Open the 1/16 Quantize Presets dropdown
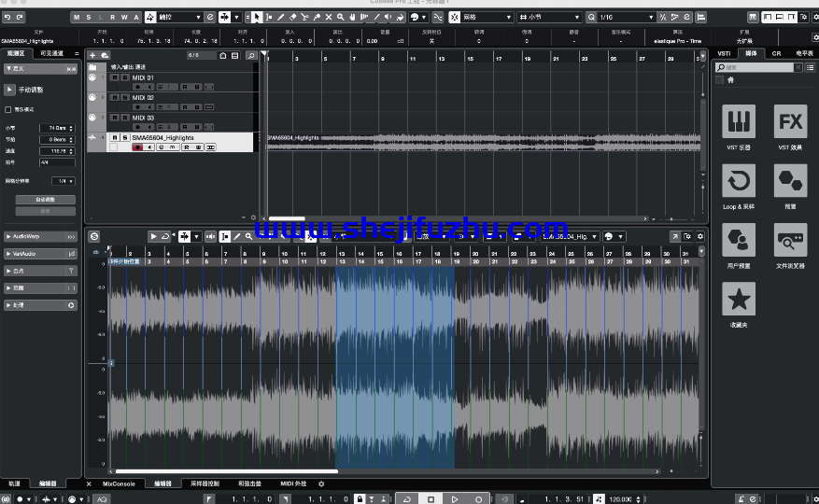 tap(626, 17)
